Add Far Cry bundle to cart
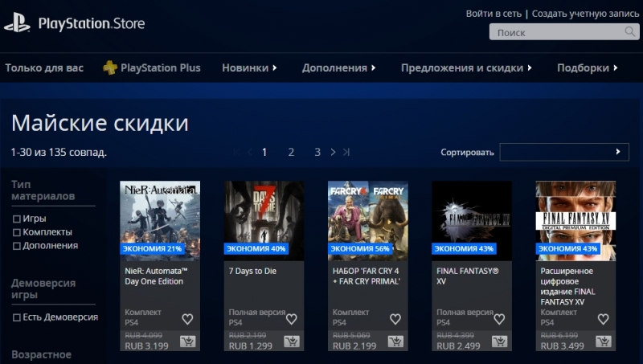 [395, 341]
